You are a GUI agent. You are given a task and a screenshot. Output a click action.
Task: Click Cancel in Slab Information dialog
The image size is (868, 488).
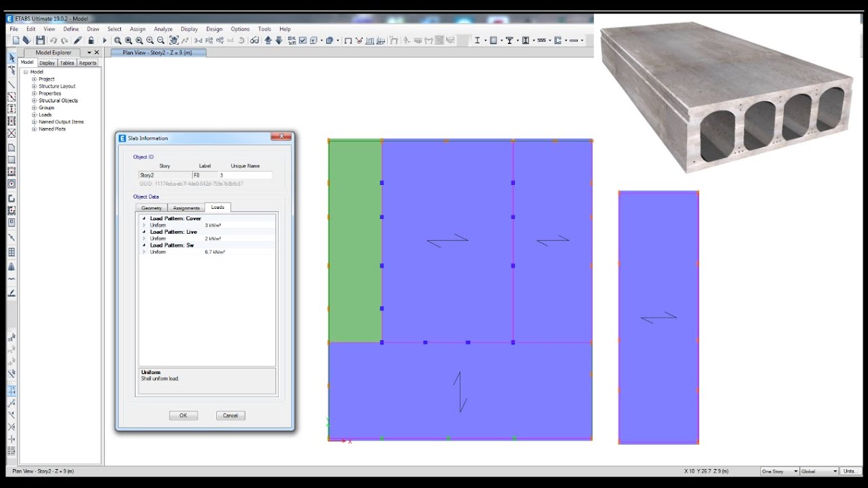231,415
